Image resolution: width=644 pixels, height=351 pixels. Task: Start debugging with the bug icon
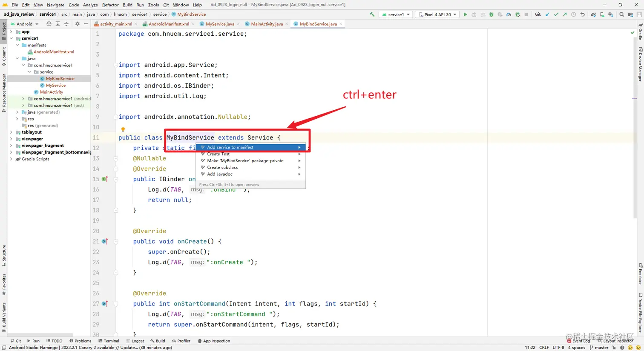click(491, 14)
